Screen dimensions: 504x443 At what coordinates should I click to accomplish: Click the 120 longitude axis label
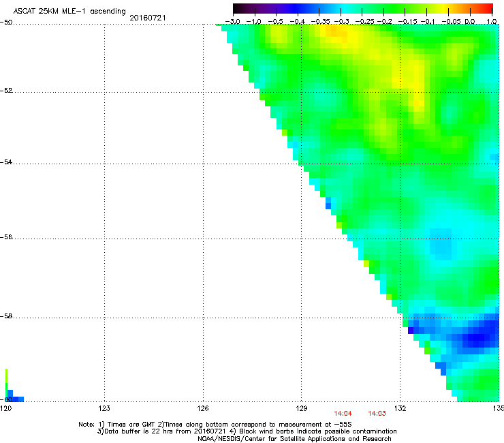coord(5,408)
